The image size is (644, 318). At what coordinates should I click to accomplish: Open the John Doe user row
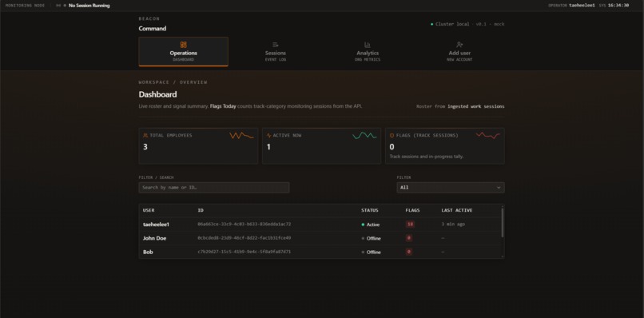click(320, 238)
